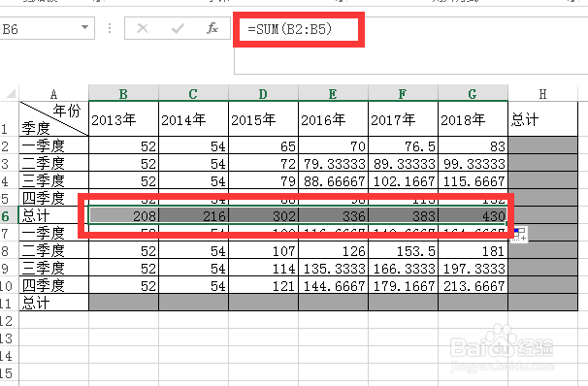Screen dimensions: 588x386
Task: Click the 2018年 header cell
Action: [x=473, y=118]
